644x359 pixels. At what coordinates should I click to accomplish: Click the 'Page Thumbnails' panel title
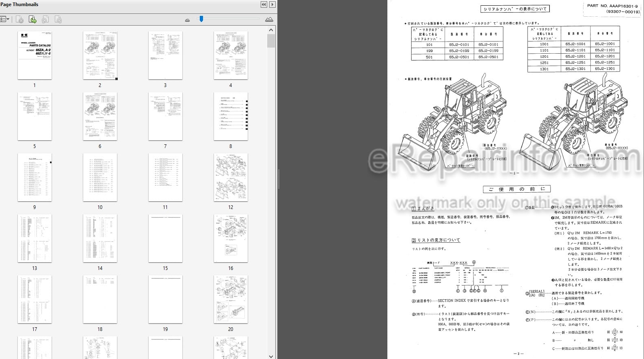pyautogui.click(x=19, y=4)
